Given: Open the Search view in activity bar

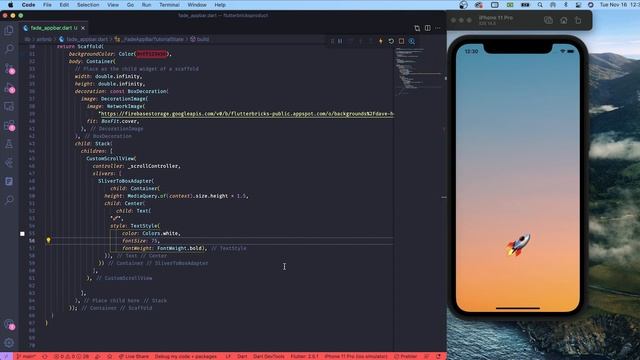Looking at the screenshot, I should click(x=9, y=49).
